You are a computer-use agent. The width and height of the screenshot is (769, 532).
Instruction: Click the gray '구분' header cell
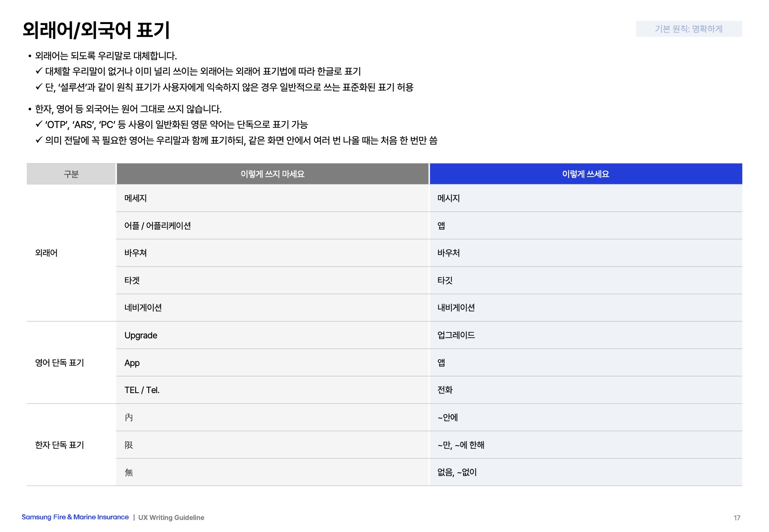point(71,174)
